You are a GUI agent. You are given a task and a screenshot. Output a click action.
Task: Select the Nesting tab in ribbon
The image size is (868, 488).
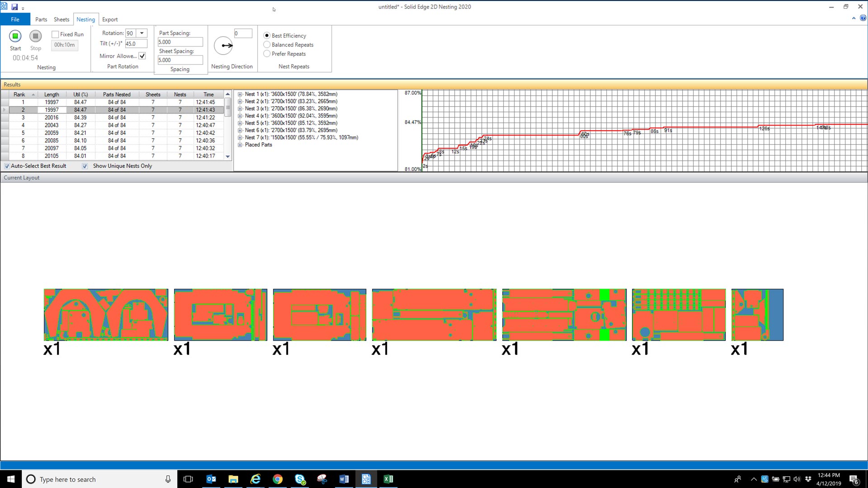(85, 19)
